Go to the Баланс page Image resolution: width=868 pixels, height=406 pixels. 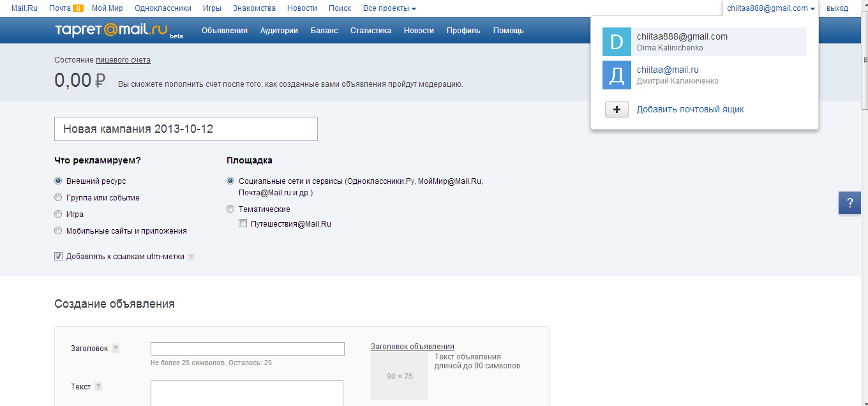coord(324,31)
